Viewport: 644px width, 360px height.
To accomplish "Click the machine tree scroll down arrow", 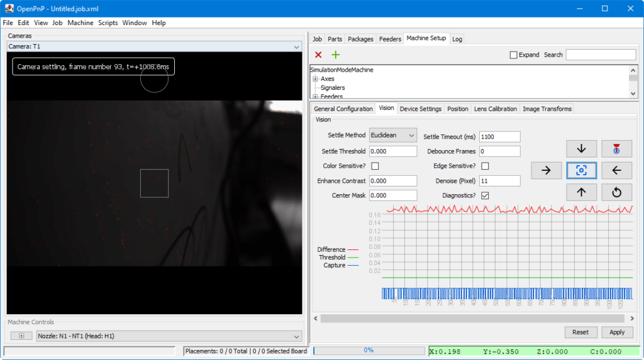I will coord(633,94).
